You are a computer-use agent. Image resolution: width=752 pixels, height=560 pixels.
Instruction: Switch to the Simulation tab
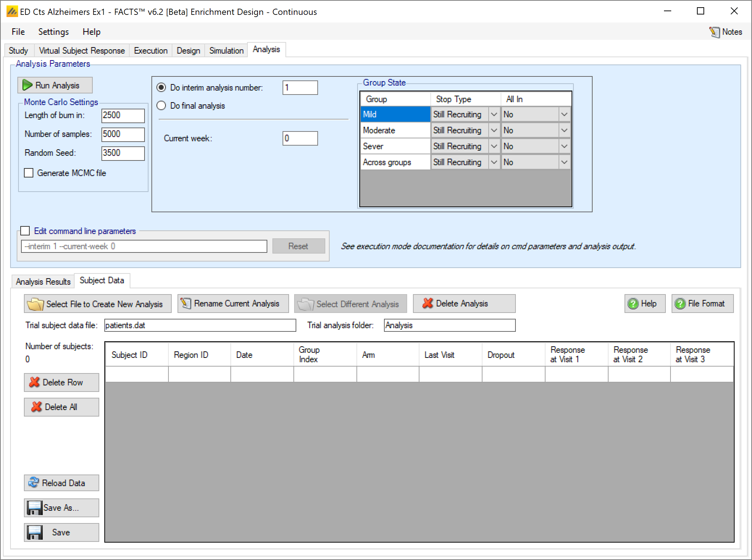(x=226, y=50)
